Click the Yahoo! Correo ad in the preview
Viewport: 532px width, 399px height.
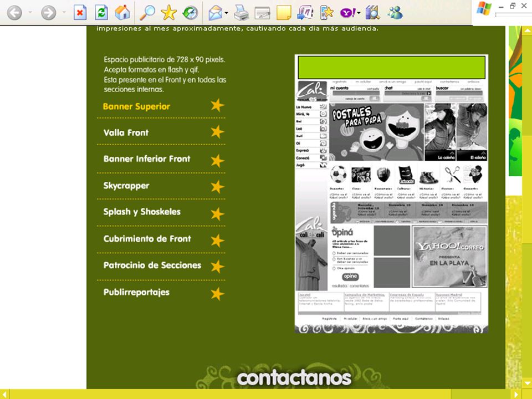click(x=449, y=257)
